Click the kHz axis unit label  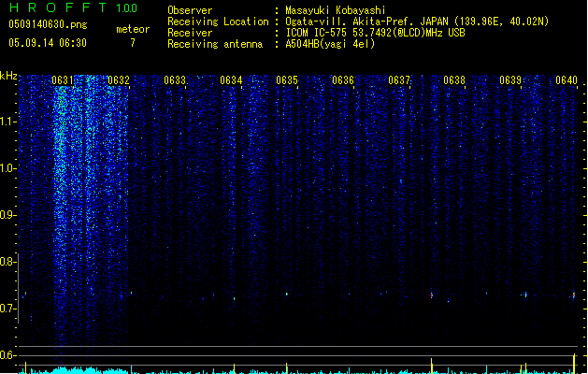pyautogui.click(x=8, y=76)
